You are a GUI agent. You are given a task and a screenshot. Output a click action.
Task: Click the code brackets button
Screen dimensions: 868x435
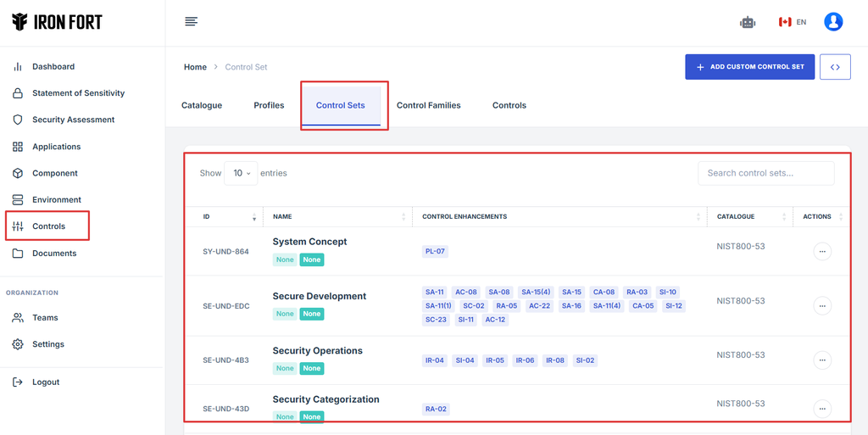834,67
